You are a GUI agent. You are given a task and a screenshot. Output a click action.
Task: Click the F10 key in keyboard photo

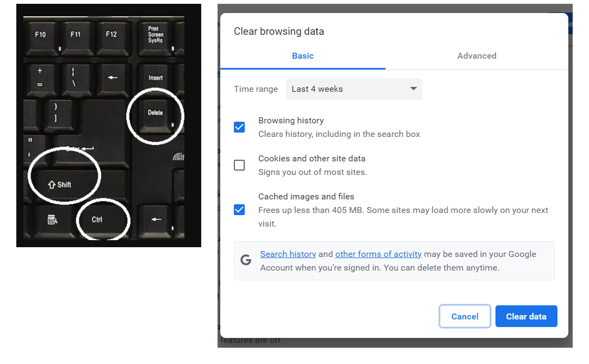(40, 35)
